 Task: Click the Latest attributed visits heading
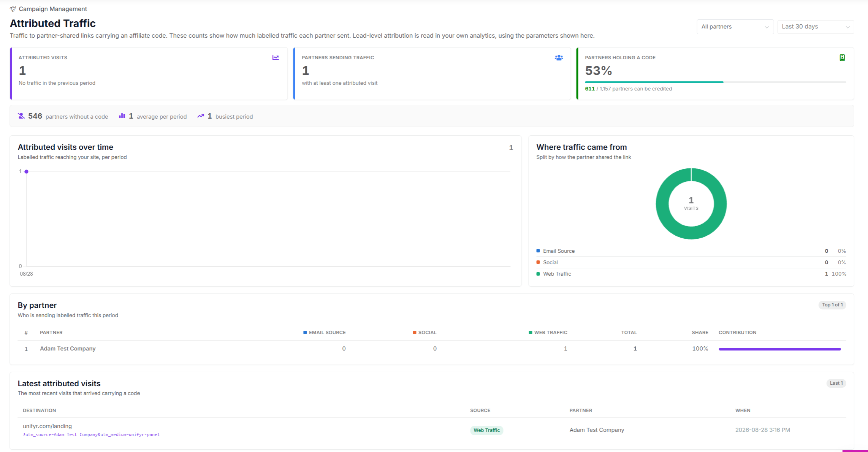(59, 384)
